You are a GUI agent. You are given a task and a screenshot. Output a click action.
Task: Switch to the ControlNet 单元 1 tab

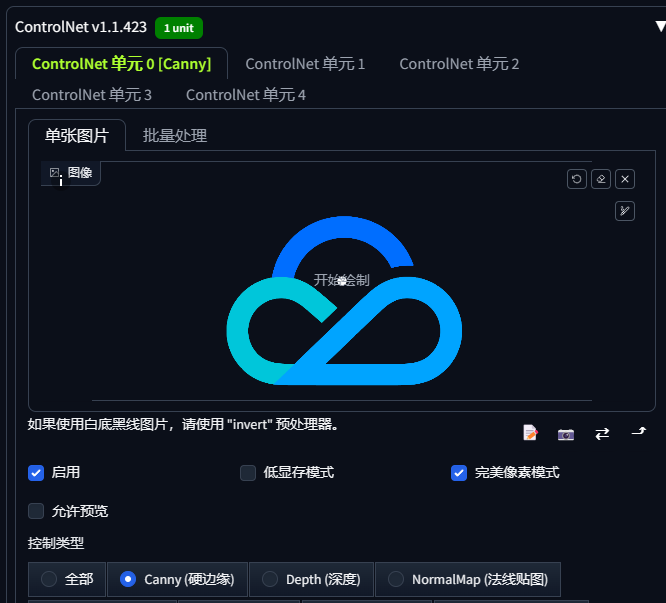click(x=305, y=64)
